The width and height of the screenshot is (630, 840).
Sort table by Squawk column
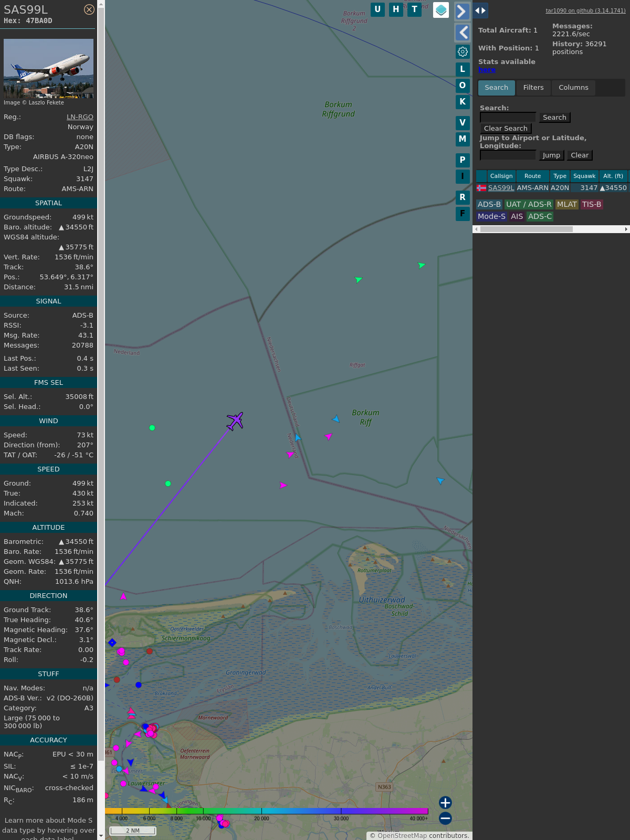[x=584, y=176]
